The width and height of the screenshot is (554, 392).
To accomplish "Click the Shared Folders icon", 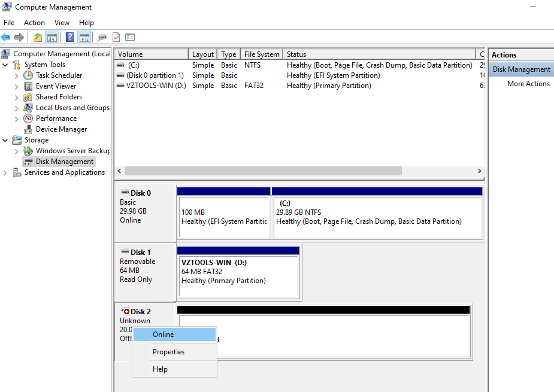I will pos(28,97).
